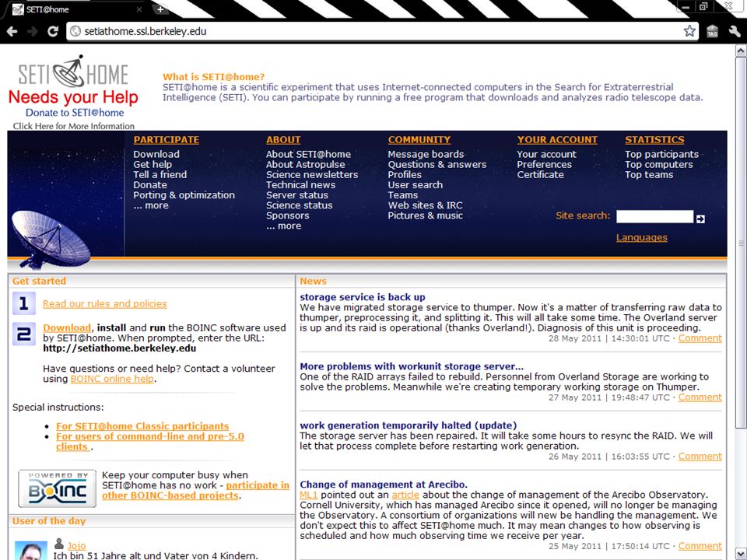Click the address bar URL
This screenshot has width=747, height=560.
pyautogui.click(x=146, y=31)
